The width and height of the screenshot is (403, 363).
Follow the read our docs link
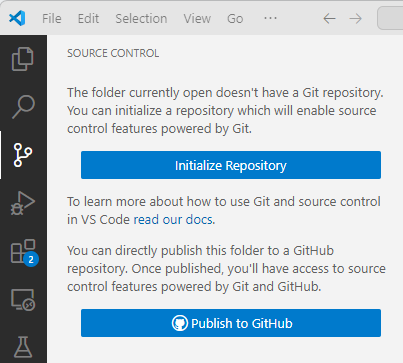click(x=173, y=220)
